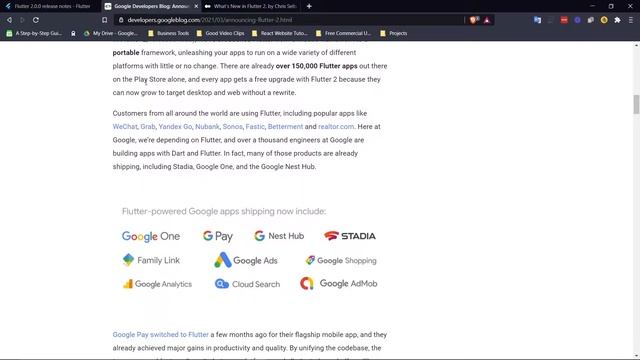Click the Google Ads logo
The width and height of the screenshot is (640, 360).
tap(246, 260)
